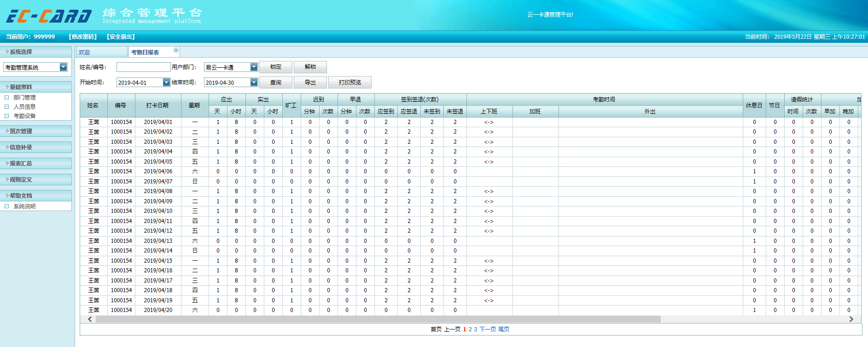
Task: Open 部门管理 in the sidebar
Action: (24, 98)
